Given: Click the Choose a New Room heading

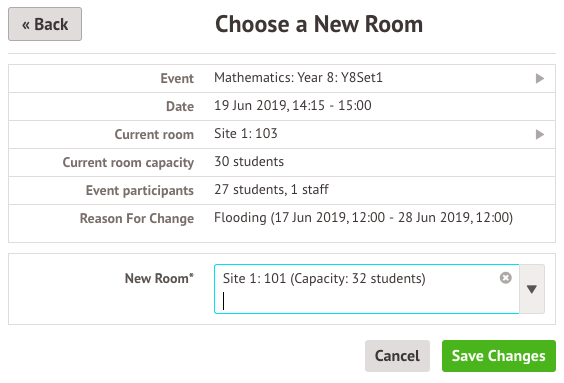Looking at the screenshot, I should pos(319,24).
